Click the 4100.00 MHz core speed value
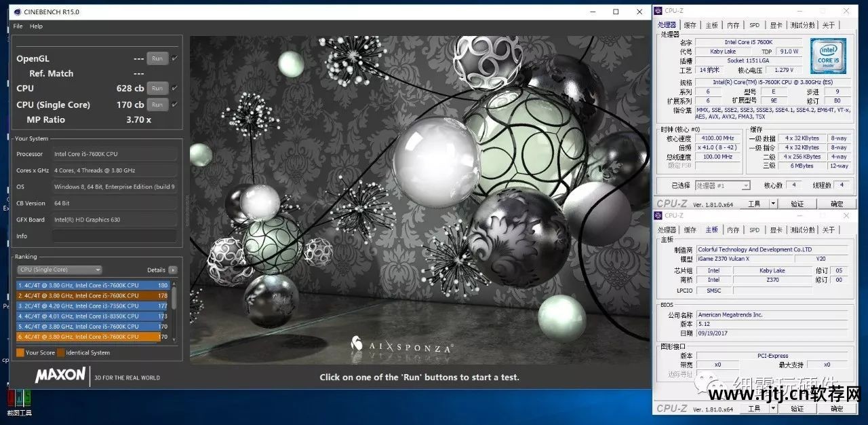The image size is (868, 425). [x=718, y=138]
